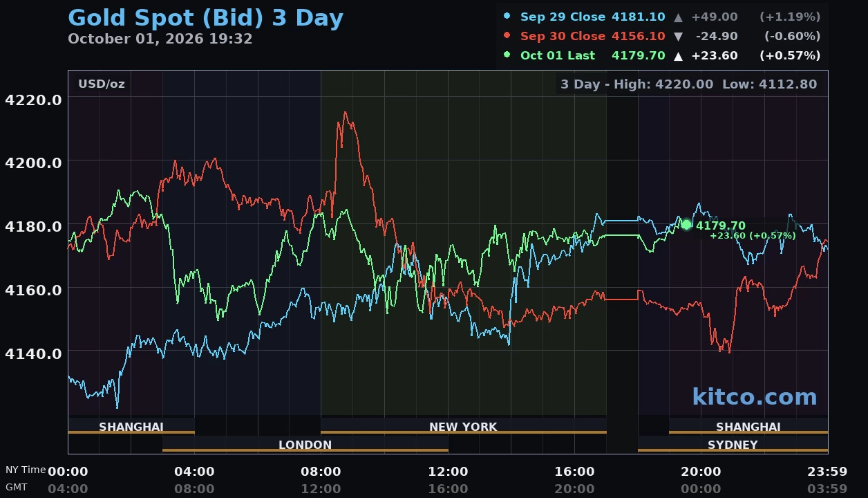Click the down triangle in the Sep 30 row

679,36
